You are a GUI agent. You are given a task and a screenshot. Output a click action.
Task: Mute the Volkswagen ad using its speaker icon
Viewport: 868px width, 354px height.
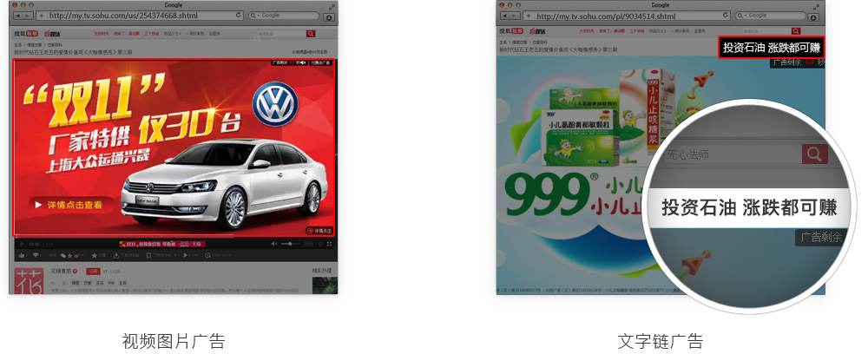tap(304, 63)
